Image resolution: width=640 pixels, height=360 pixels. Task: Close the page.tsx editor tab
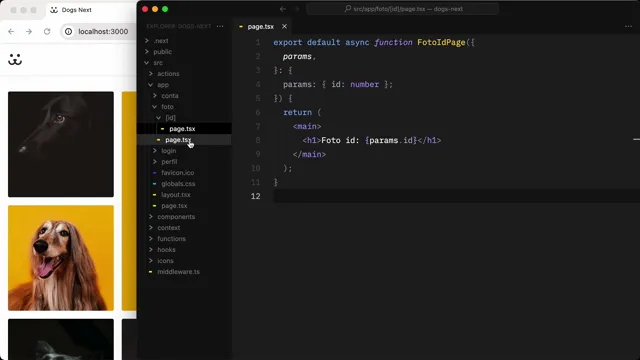tap(284, 27)
